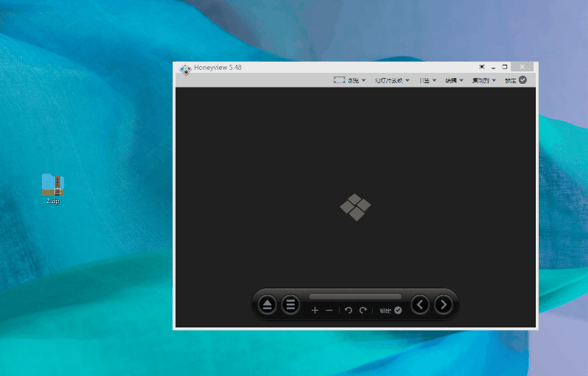Toggle the lock checkmark in bottom control bar
This screenshot has width=588, height=376.
[x=398, y=311]
